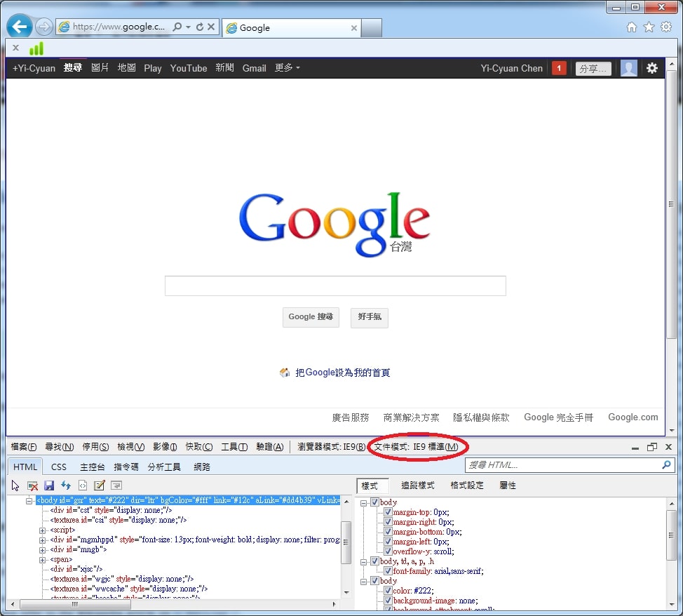
Task: Open the 文件模式: IE9 標準 menu
Action: pyautogui.click(x=416, y=447)
